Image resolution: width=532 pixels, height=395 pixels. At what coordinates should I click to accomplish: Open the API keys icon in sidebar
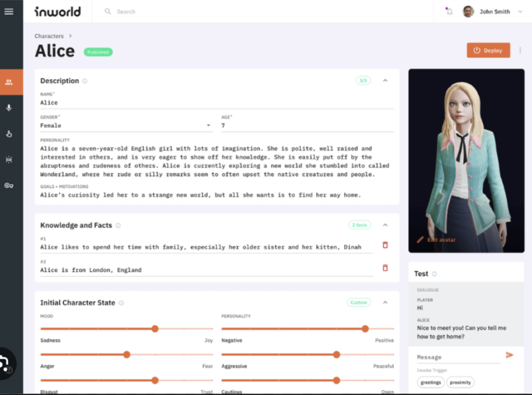pos(9,185)
